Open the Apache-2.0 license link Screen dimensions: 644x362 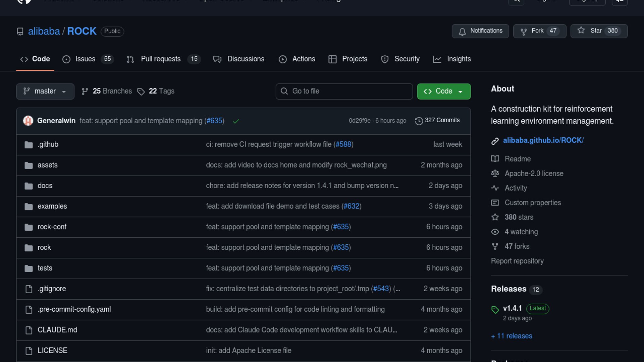pos(534,174)
